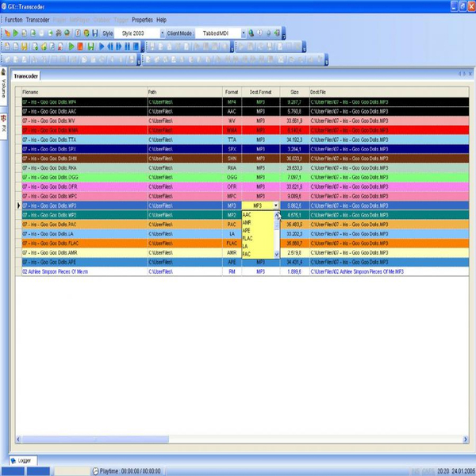Screen dimensions: 476x476
Task: Open the Transcoder menu
Action: (x=37, y=20)
